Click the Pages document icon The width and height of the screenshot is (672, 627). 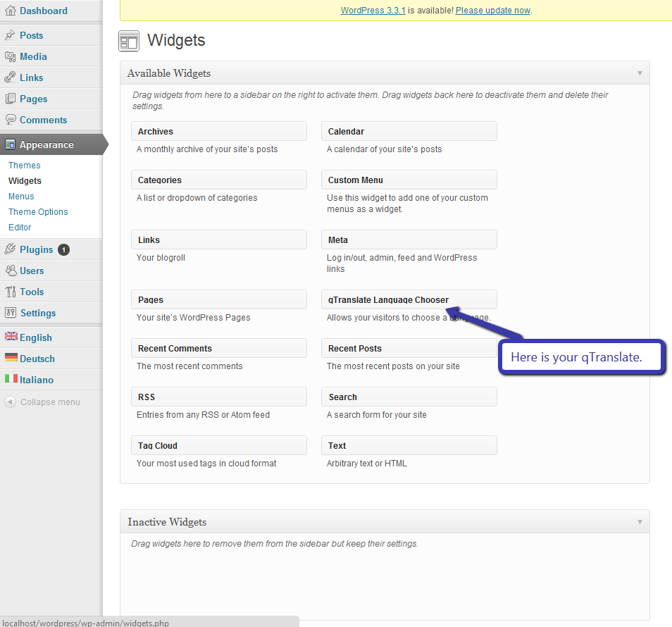click(x=11, y=99)
